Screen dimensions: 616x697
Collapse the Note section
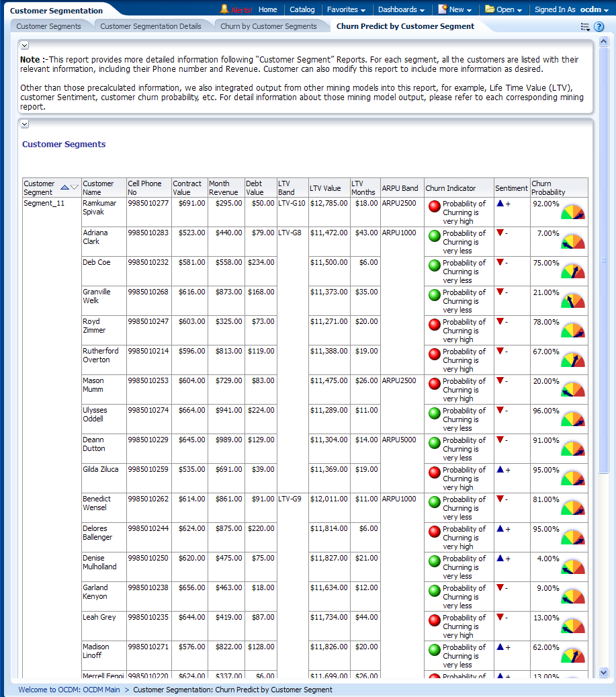tap(24, 45)
